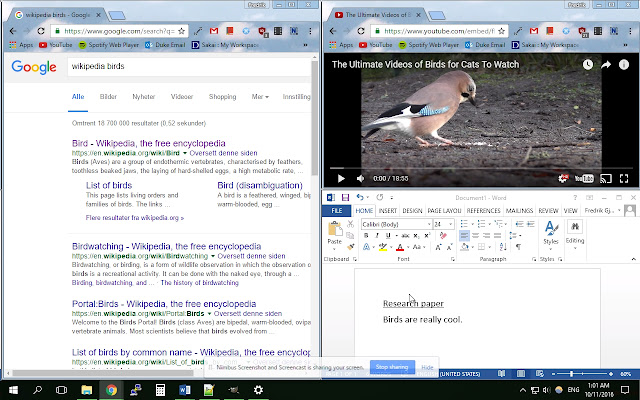Mute the YouTube video volume
The width and height of the screenshot is (640, 400).
(x=362, y=178)
